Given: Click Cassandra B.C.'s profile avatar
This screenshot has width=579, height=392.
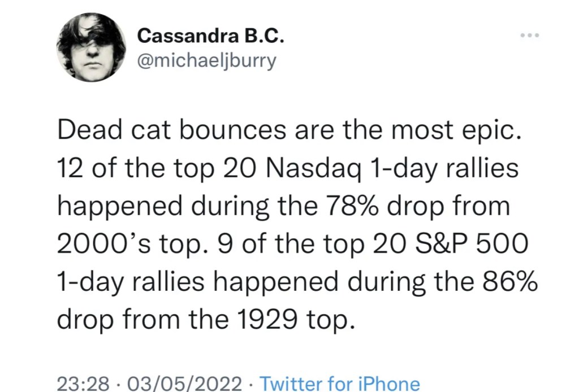Looking at the screenshot, I should [91, 46].
